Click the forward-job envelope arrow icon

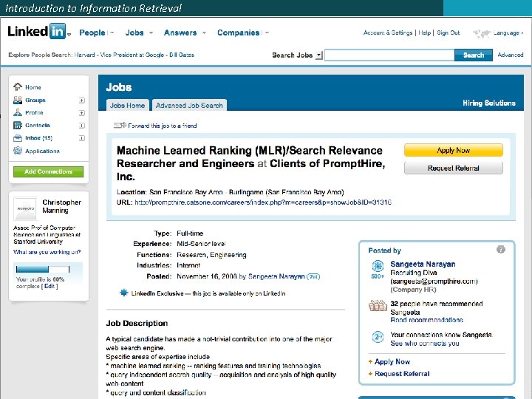point(120,126)
